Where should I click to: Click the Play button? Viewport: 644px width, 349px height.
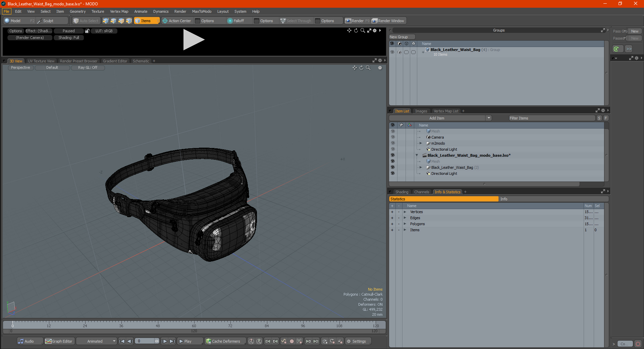coord(190,341)
